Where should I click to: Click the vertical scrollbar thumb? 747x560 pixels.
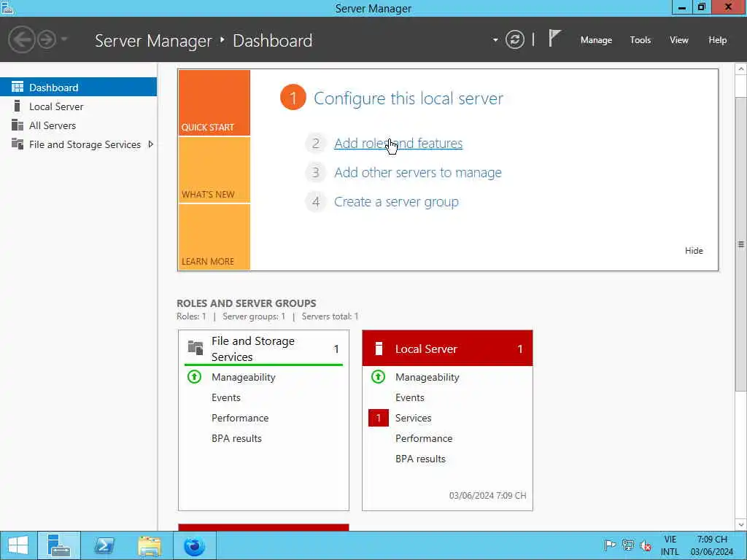click(x=741, y=244)
